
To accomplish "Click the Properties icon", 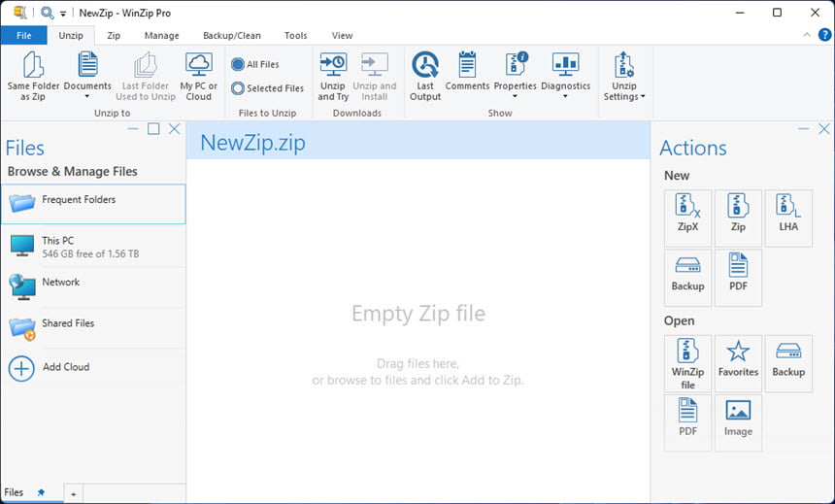I will tap(516, 64).
